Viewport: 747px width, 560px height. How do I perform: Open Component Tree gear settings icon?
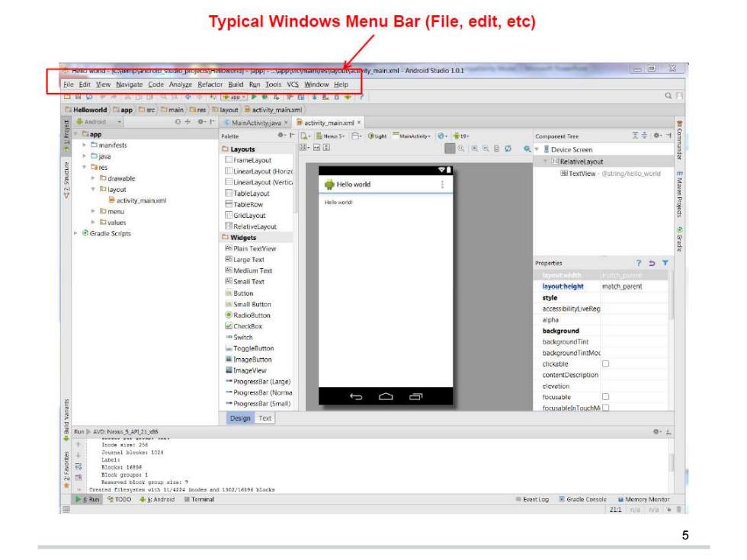point(657,136)
